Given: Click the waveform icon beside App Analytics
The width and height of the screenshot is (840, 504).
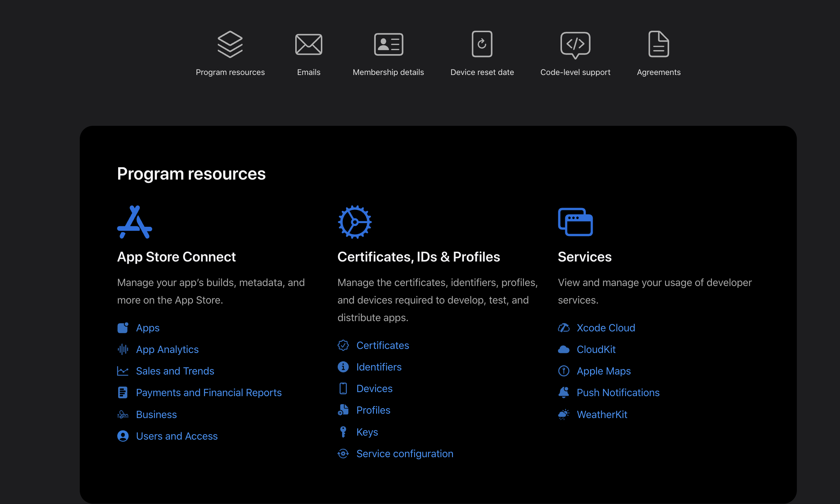Looking at the screenshot, I should [123, 349].
